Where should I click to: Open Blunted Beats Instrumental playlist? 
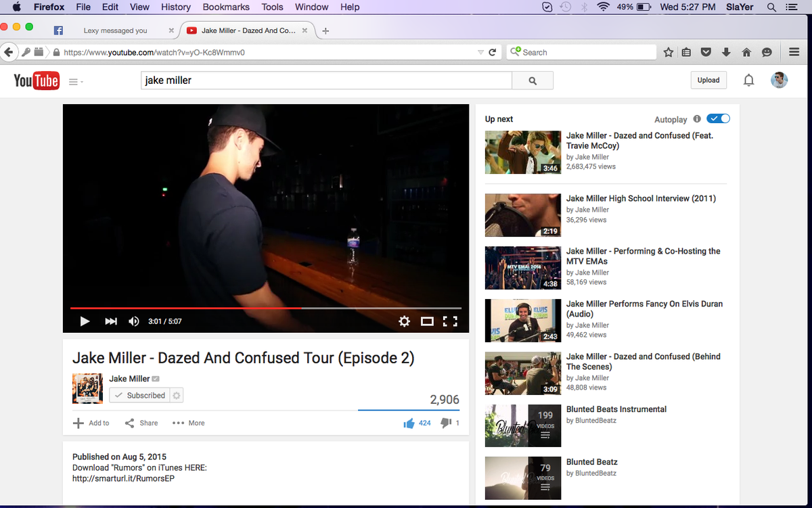click(x=616, y=409)
